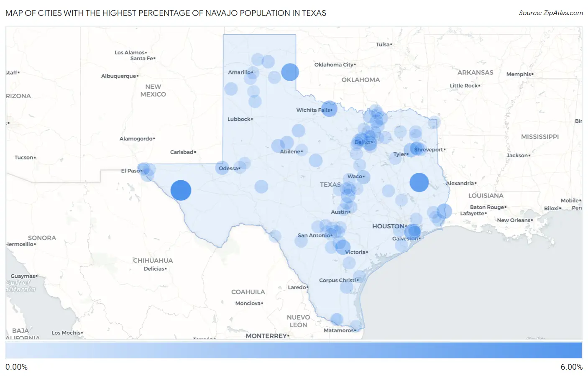Click the Amarillo city label
The width and height of the screenshot is (588, 376).
[240, 72]
